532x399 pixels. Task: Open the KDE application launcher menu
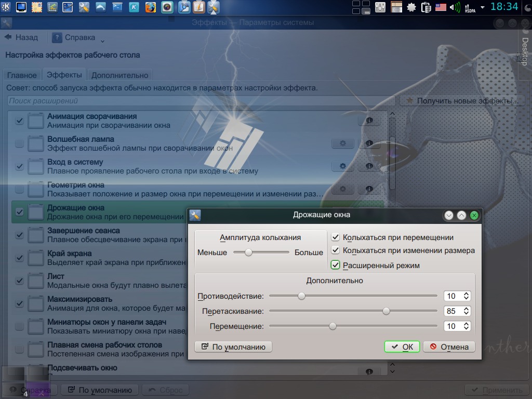[6, 7]
